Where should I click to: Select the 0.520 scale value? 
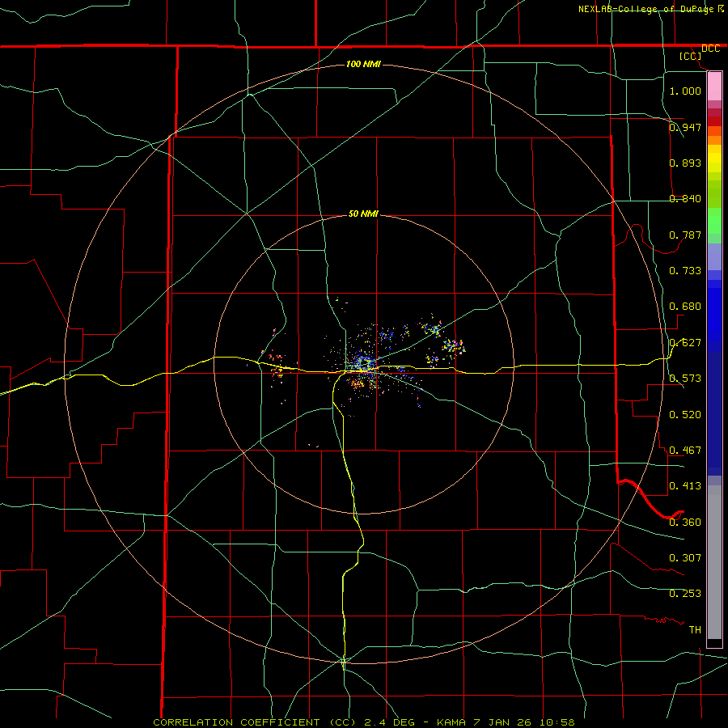tap(685, 414)
